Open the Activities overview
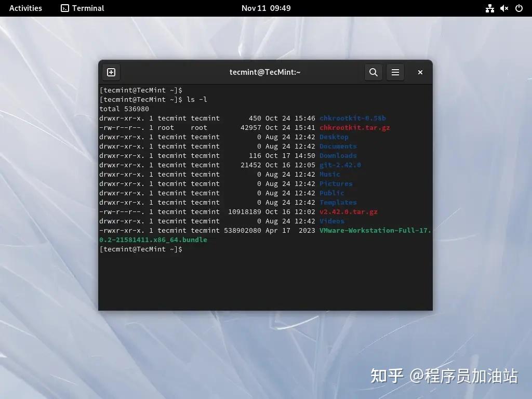 (25, 8)
